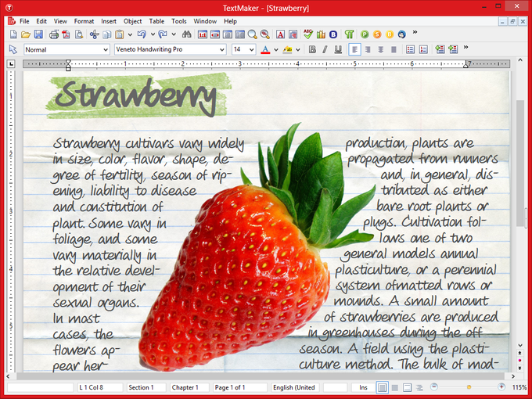Select the magnifying glass zoom tool
532x399 pixels.
pyautogui.click(x=252, y=34)
